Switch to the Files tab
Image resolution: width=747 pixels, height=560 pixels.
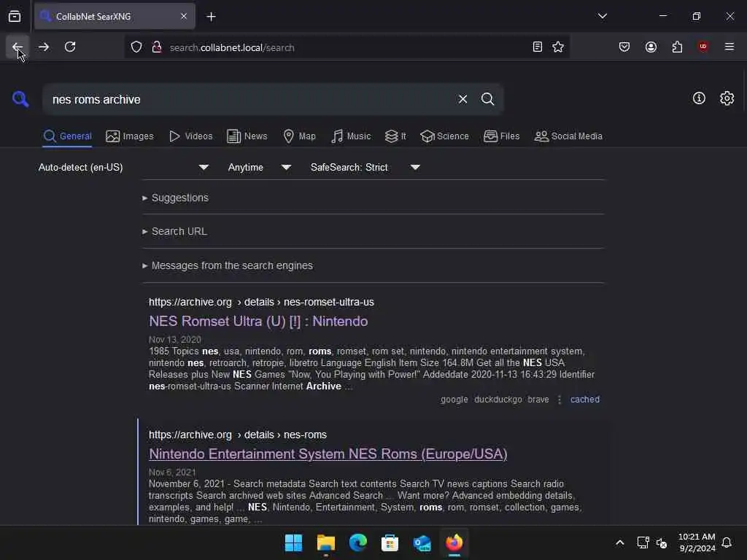[501, 136]
